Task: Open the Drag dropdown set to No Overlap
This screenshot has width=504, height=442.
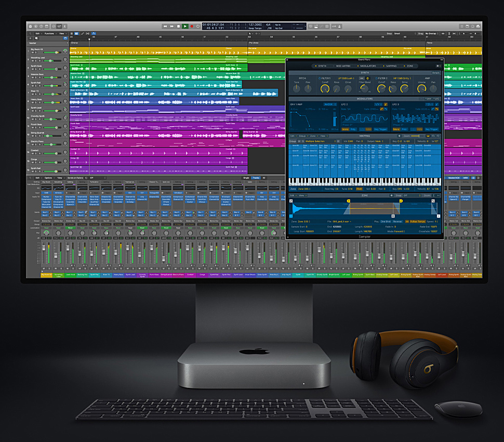Action: (432, 33)
